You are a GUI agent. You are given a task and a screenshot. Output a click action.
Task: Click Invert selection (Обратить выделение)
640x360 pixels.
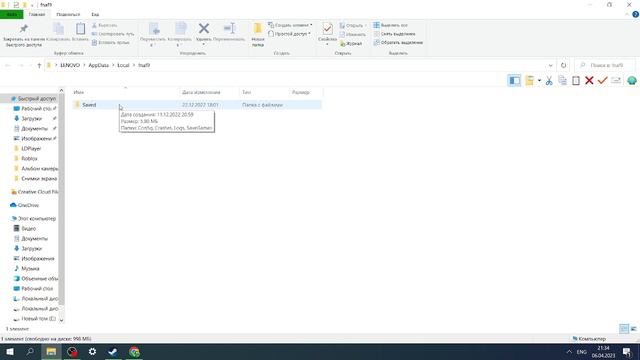(398, 42)
